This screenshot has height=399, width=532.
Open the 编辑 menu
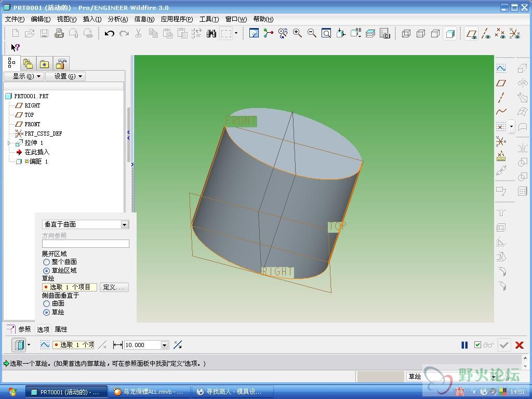tap(41, 19)
